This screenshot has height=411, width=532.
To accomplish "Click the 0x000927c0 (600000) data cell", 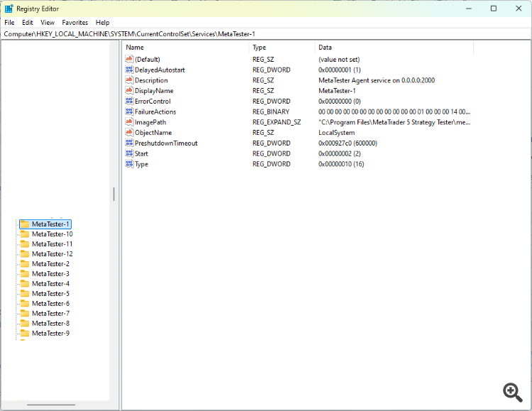I will tap(348, 143).
